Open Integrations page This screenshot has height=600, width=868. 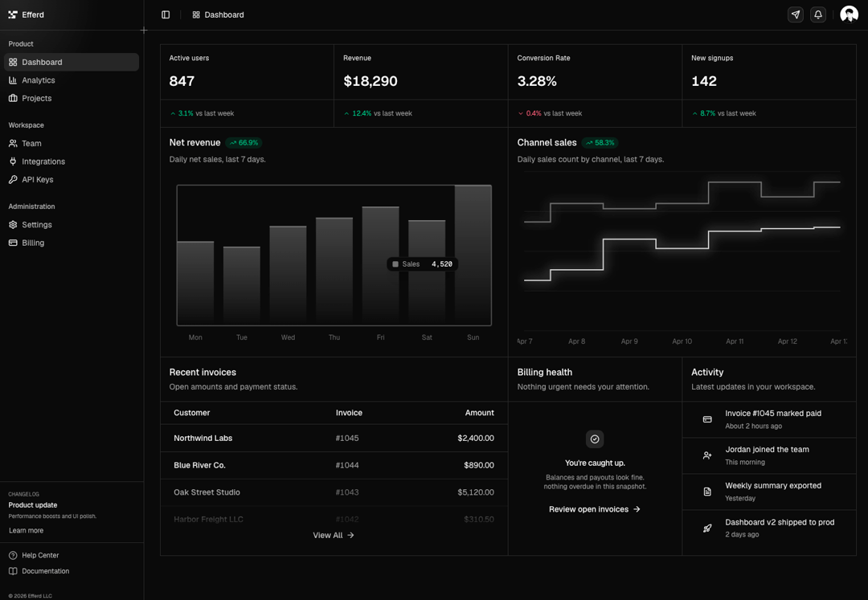pyautogui.click(x=72, y=161)
